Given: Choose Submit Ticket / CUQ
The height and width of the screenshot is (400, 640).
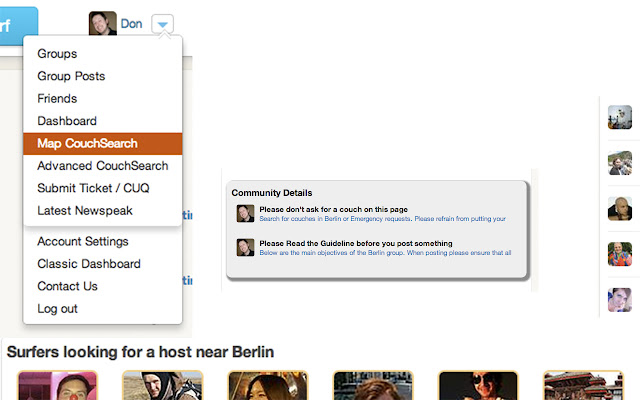Looking at the screenshot, I should point(93,188).
